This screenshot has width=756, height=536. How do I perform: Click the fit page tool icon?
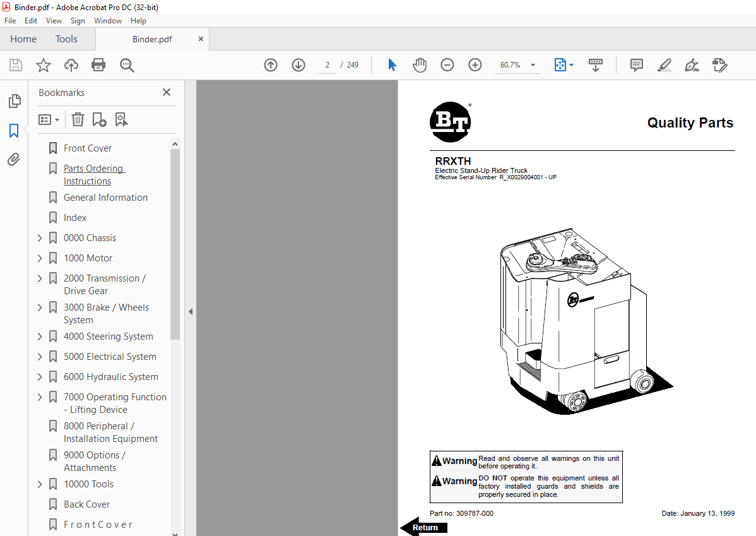click(x=560, y=65)
